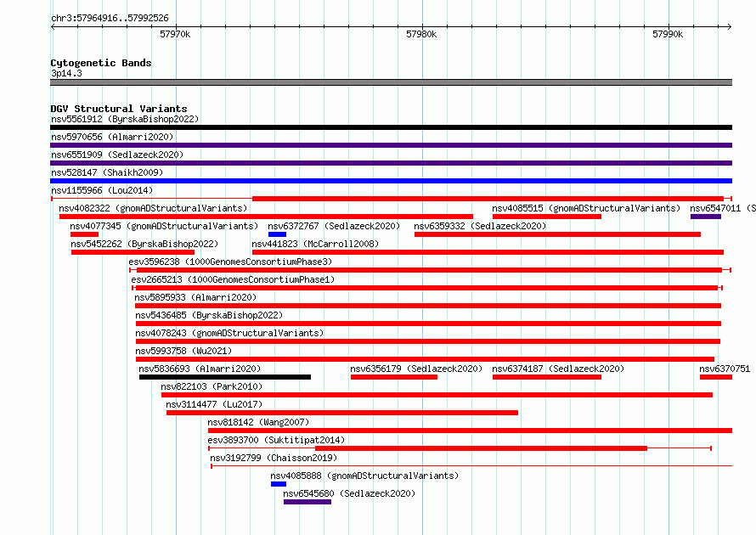The height and width of the screenshot is (535, 756).
Task: Click nsv5436485 (ByrskaBishop2022) label
Action: click(209, 315)
